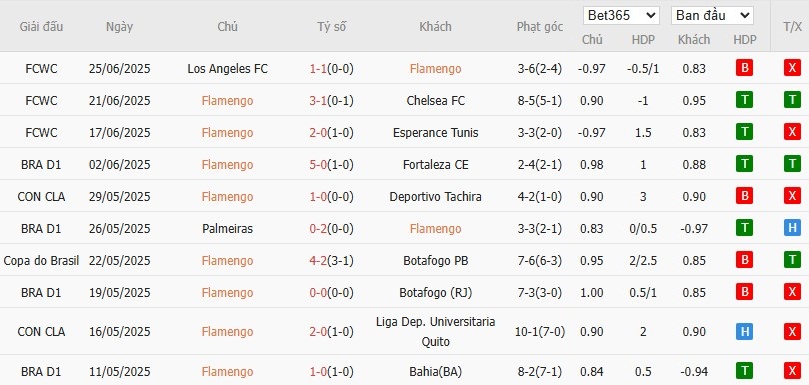Click green T HDP badge in Chelsea FC row
This screenshot has height=385, width=809.
[744, 100]
